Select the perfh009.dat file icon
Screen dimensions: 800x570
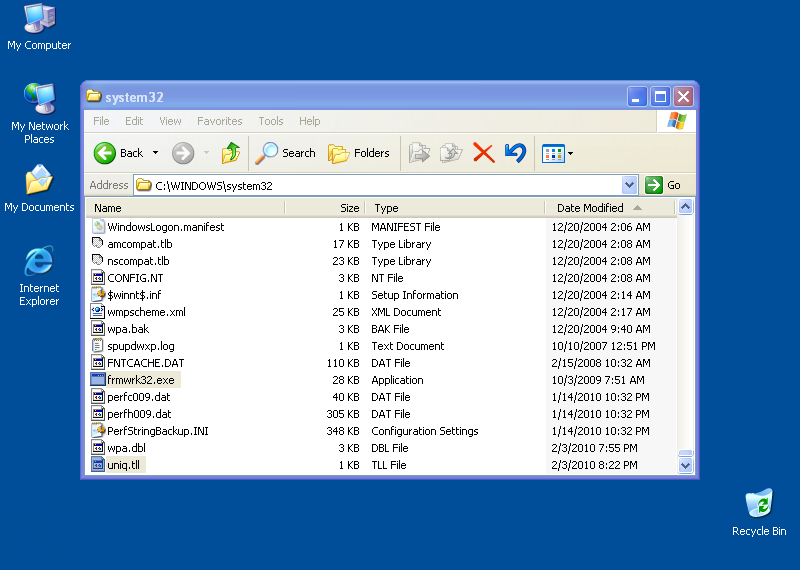[98, 413]
